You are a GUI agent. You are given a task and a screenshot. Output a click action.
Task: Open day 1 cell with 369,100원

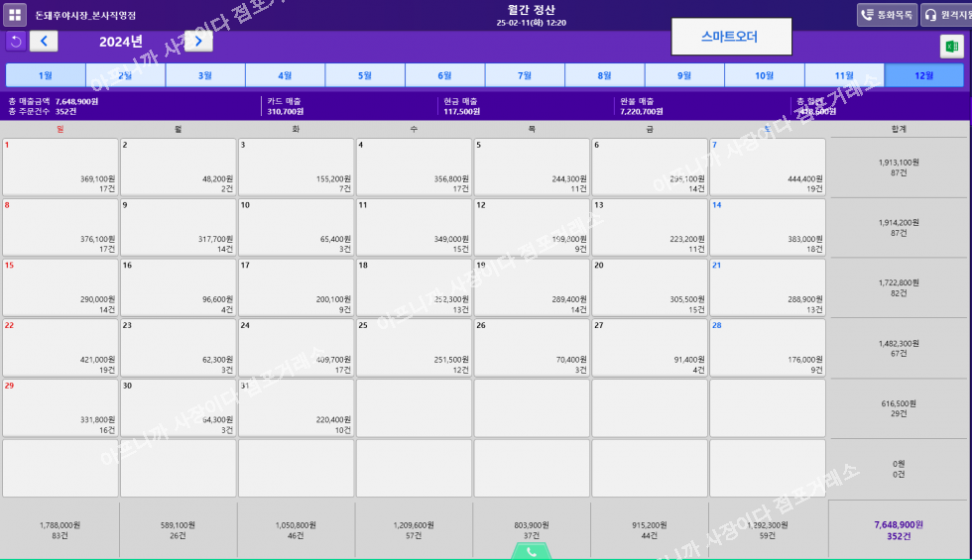pyautogui.click(x=61, y=167)
